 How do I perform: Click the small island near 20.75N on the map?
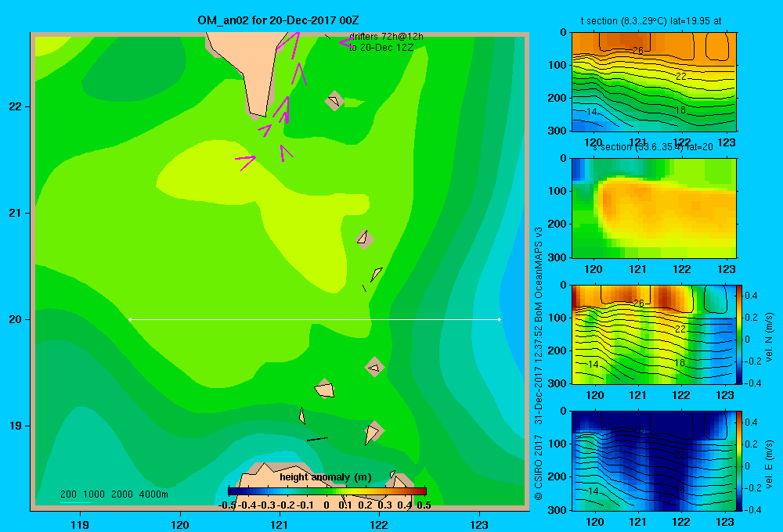tap(365, 239)
